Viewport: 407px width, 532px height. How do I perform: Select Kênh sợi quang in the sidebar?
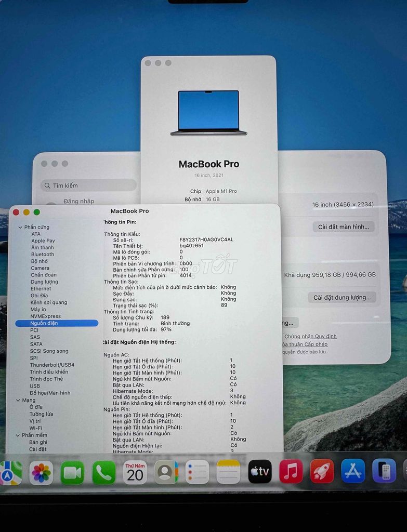49,303
